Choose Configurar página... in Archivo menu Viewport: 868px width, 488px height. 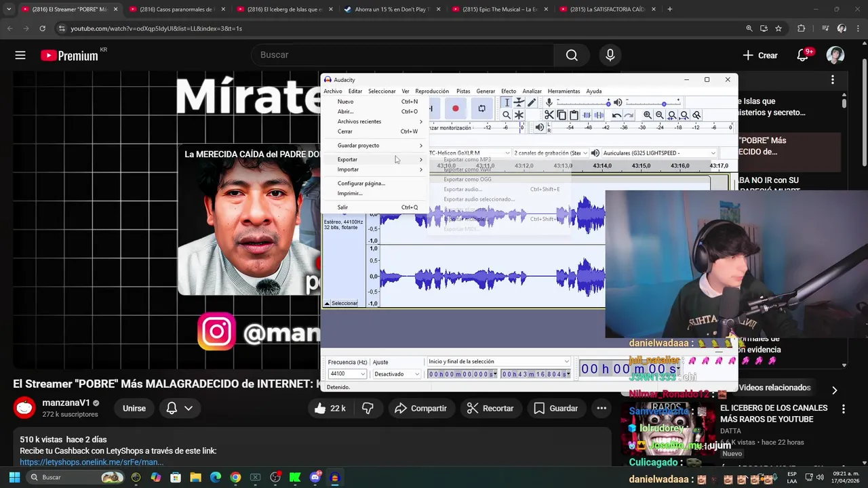[x=376, y=183]
